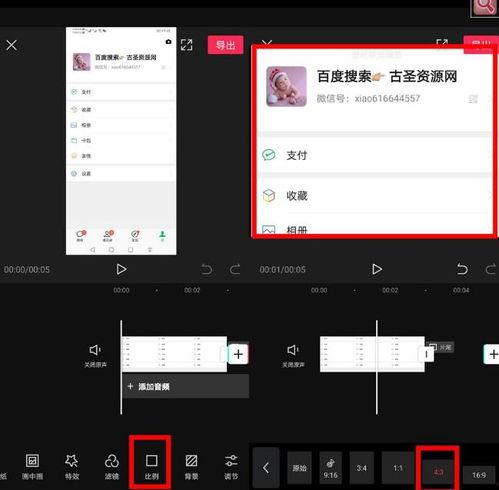Click the magnifier icon at top right corner
Viewport: 499px width, 490px height.
485,7
